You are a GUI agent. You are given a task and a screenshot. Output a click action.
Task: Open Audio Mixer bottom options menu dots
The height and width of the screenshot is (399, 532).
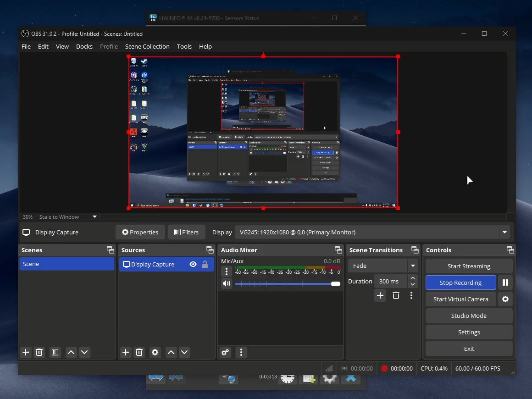point(241,352)
